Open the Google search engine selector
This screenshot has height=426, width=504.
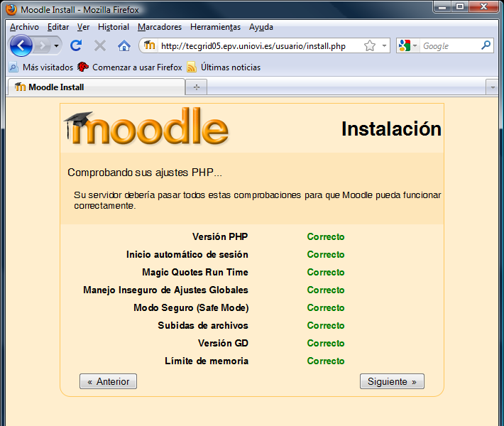pos(407,45)
